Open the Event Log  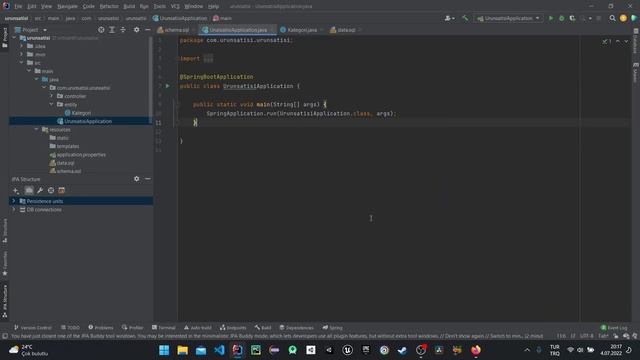pos(614,328)
